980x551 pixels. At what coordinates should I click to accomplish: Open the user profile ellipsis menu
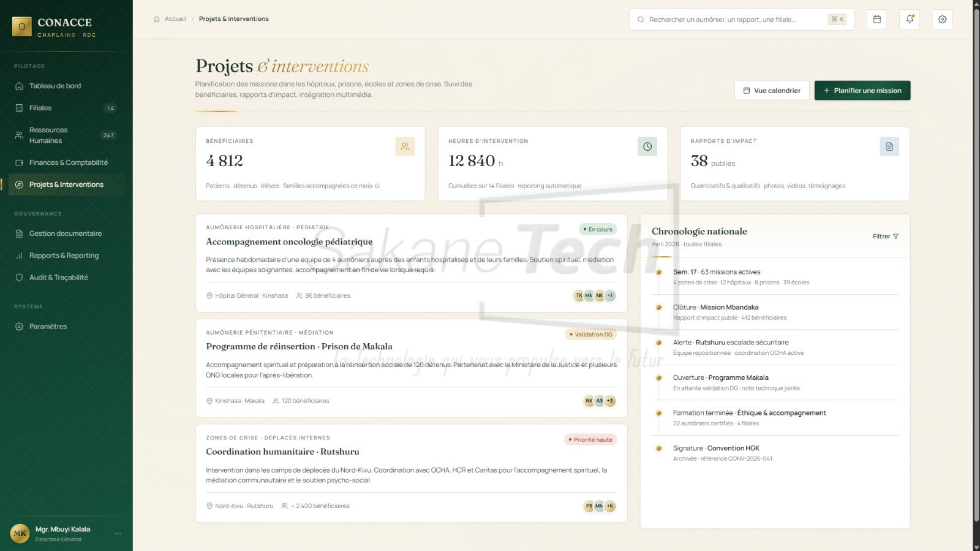(x=118, y=533)
